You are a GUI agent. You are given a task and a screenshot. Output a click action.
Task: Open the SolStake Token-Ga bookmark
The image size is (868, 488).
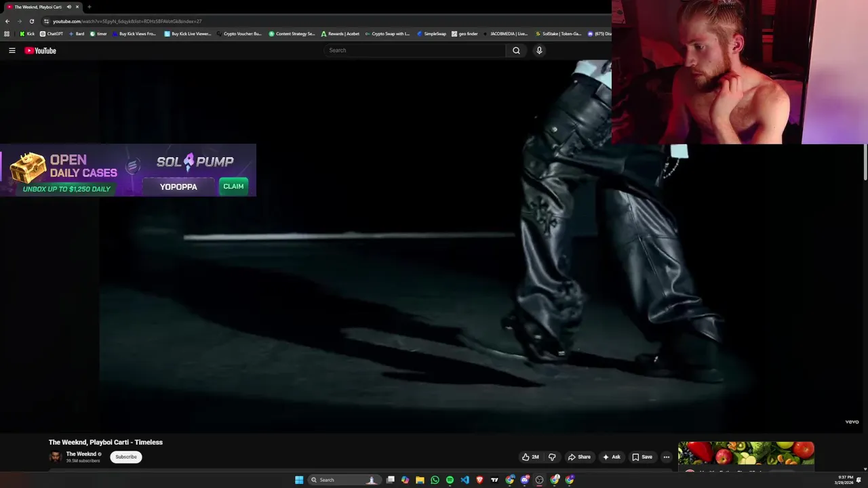[x=558, y=33]
